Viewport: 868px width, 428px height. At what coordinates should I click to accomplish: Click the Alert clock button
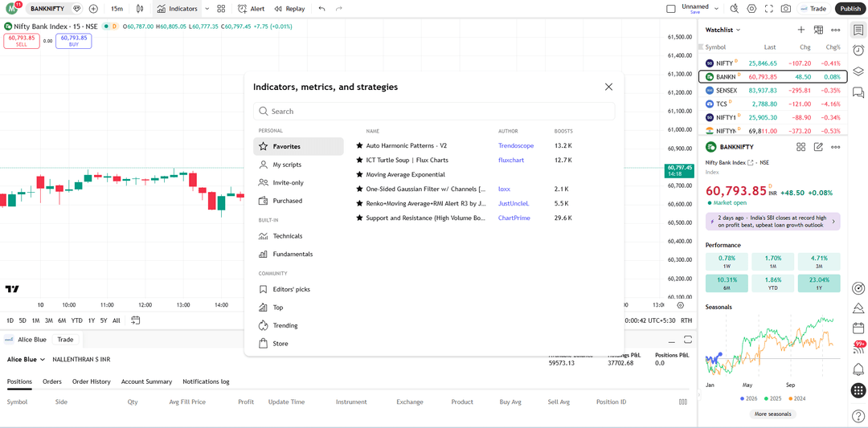[251, 9]
